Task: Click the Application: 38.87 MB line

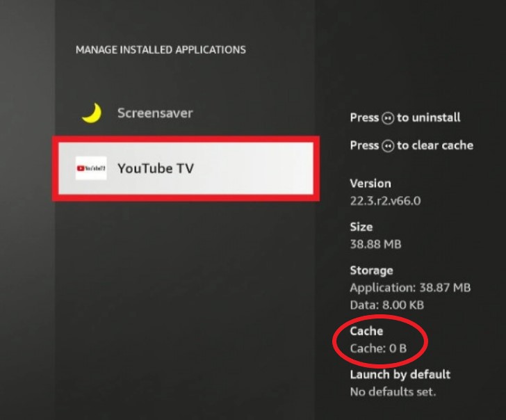Action: [x=410, y=288]
